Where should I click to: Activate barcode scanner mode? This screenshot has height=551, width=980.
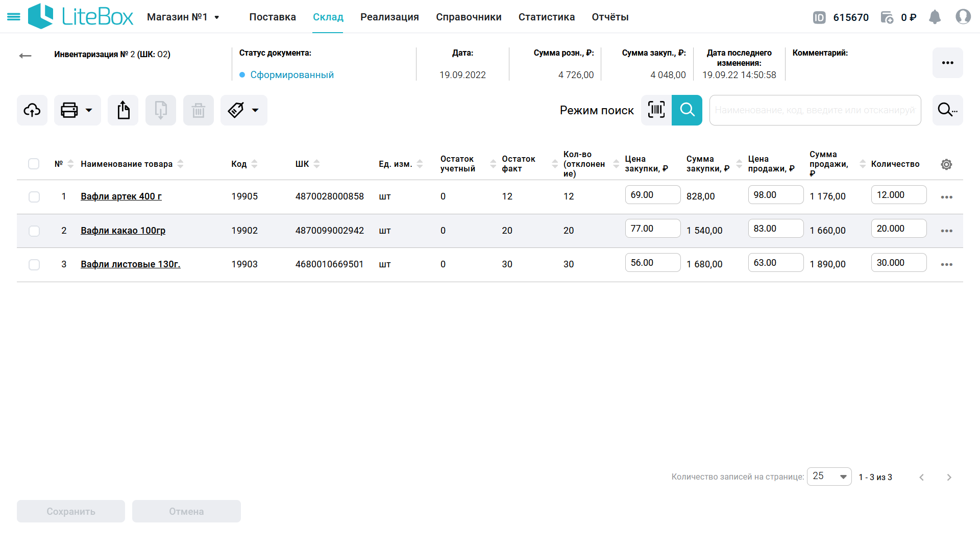(656, 110)
